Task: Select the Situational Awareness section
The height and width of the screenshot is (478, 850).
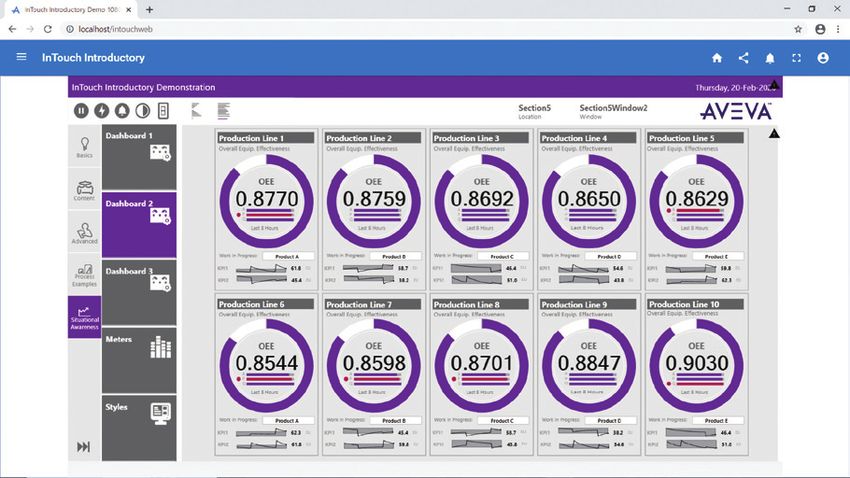Action: 85,317
